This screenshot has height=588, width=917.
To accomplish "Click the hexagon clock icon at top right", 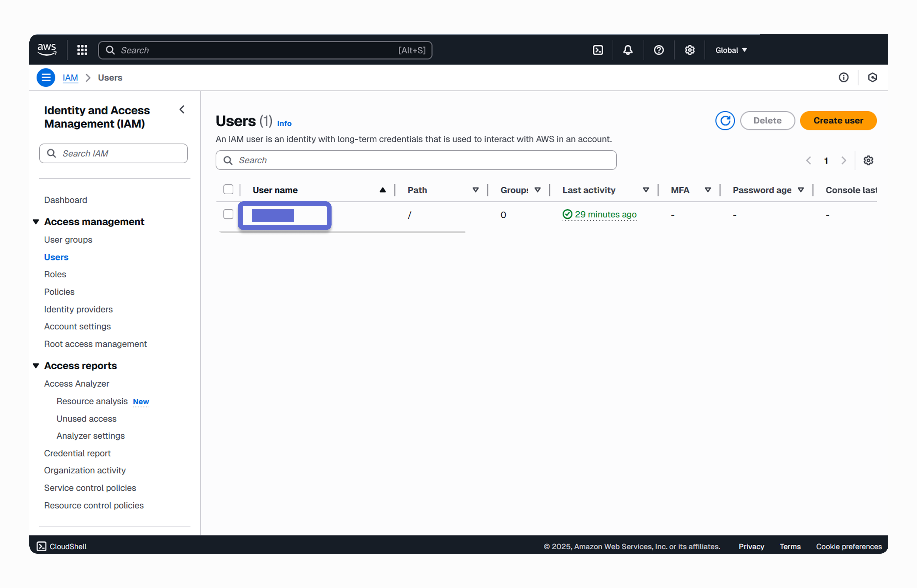I will tap(872, 78).
